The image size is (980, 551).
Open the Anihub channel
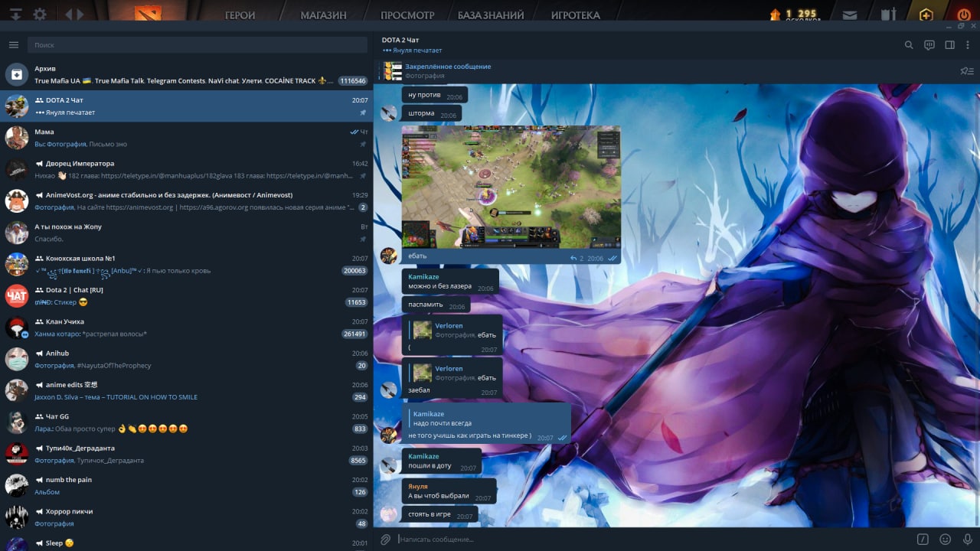pyautogui.click(x=187, y=359)
